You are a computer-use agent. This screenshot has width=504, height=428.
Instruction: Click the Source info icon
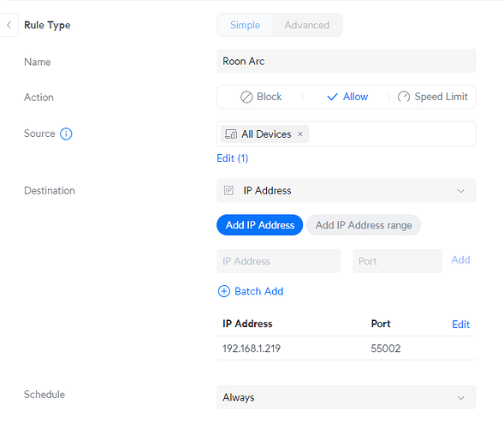coord(66,134)
